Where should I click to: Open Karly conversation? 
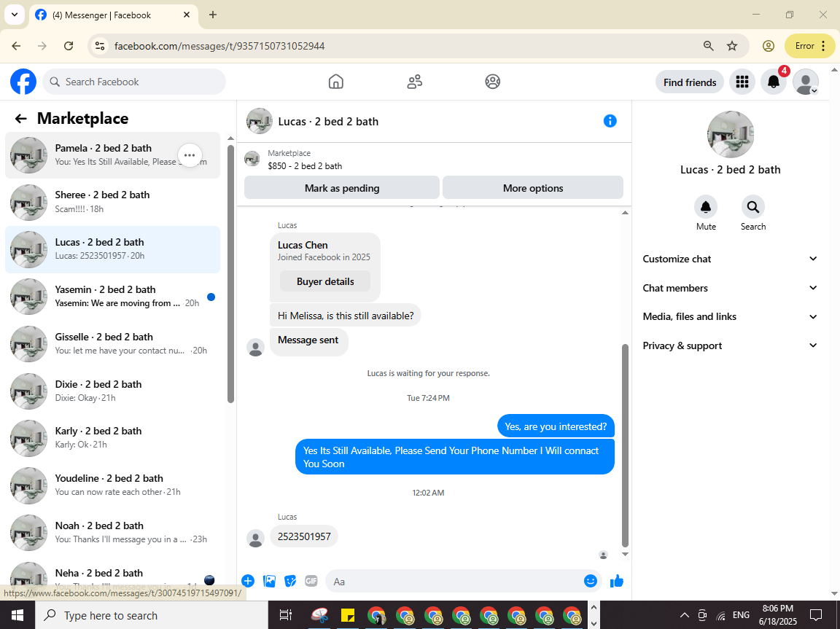pos(112,438)
